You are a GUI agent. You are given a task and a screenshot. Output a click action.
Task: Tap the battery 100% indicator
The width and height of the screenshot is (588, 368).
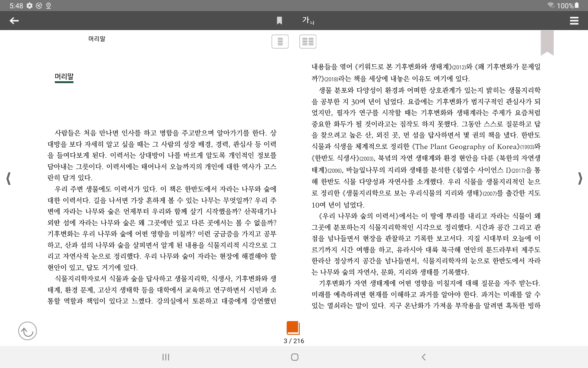click(568, 6)
